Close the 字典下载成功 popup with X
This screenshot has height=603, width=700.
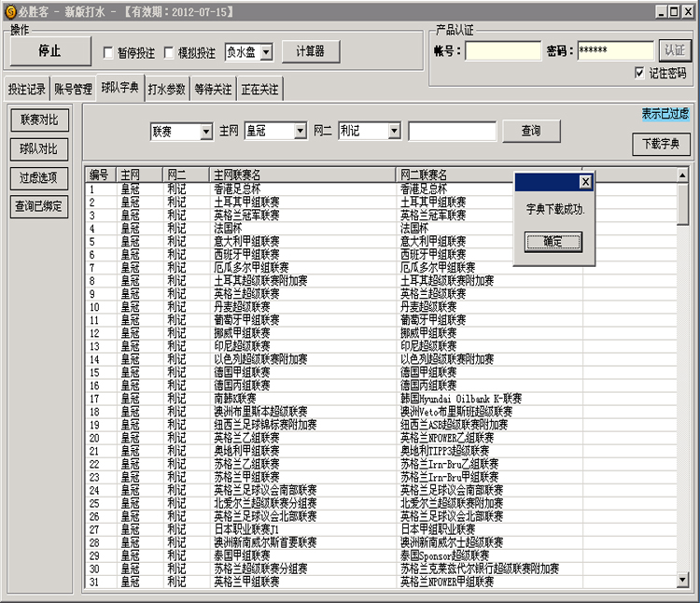[x=585, y=182]
